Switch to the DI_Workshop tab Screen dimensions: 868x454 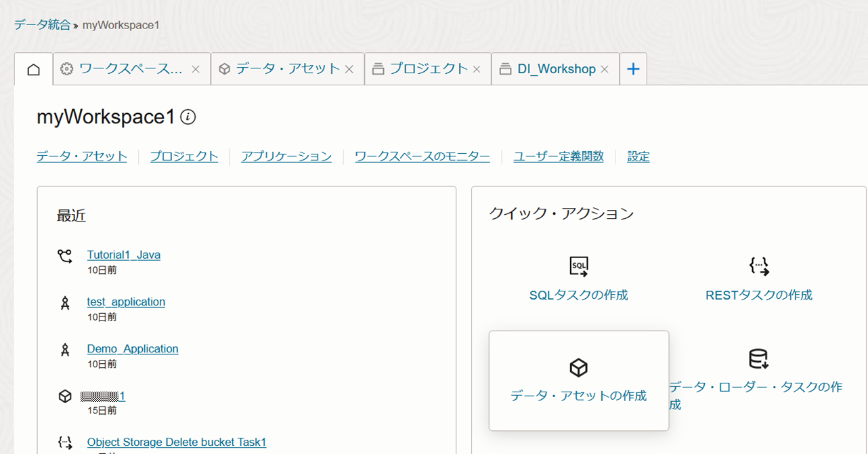pos(555,69)
